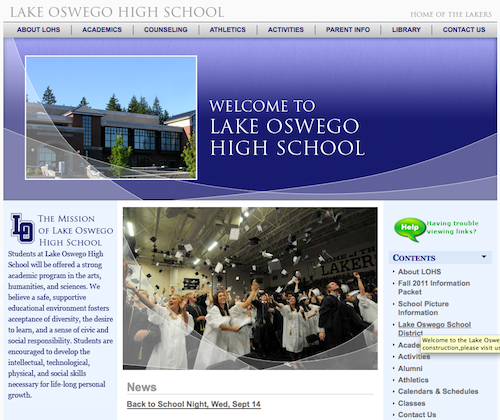Open the Contact Us contents link
This screenshot has height=420, width=500.
tap(417, 415)
